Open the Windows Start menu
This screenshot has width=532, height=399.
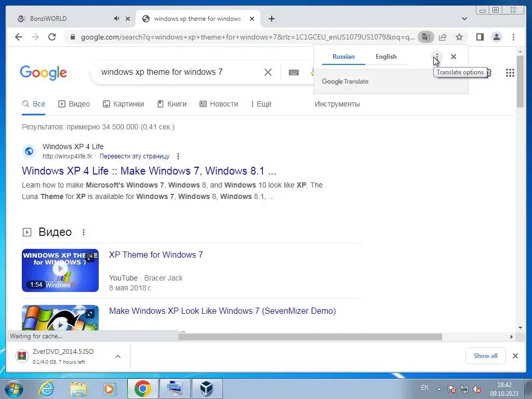coord(13,389)
